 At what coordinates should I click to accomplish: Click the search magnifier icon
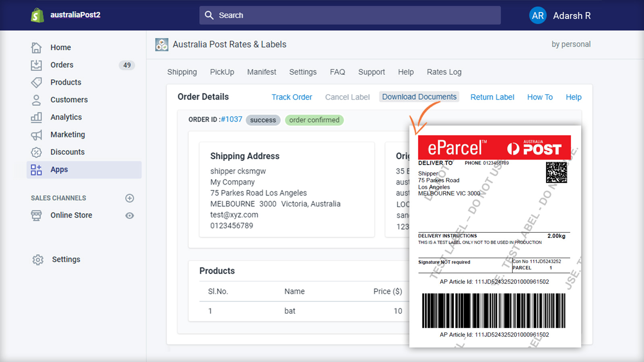click(x=209, y=15)
